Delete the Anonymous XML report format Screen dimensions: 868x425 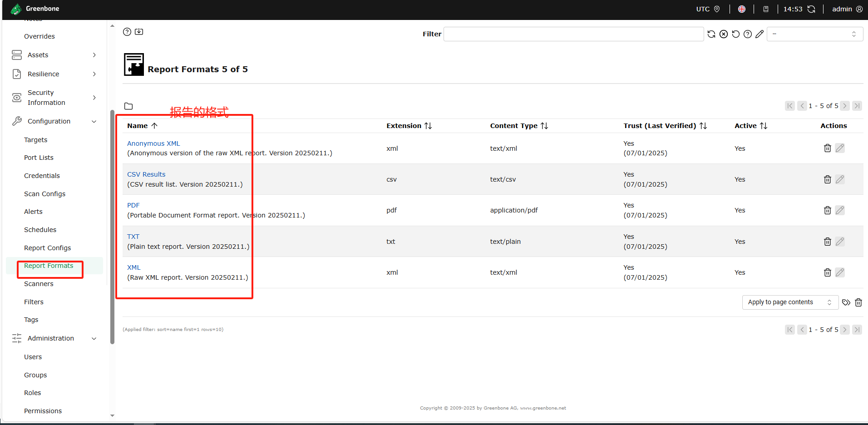click(x=828, y=148)
